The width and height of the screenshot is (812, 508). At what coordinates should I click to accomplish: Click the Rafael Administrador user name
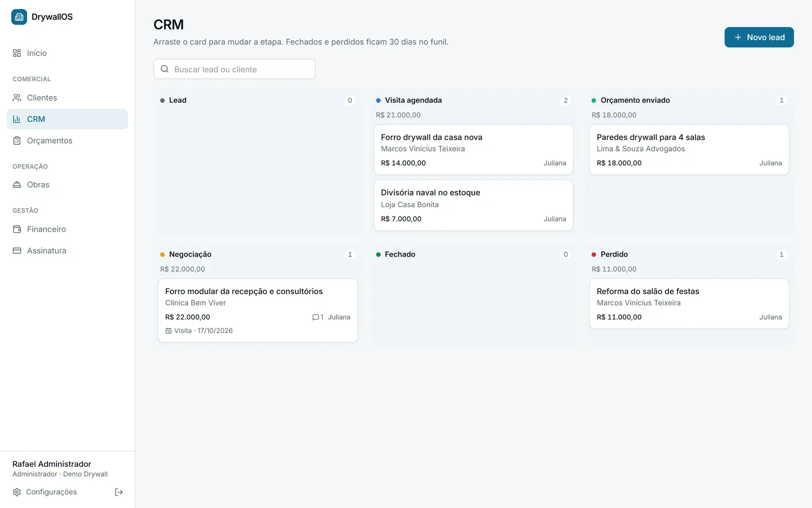[52, 464]
